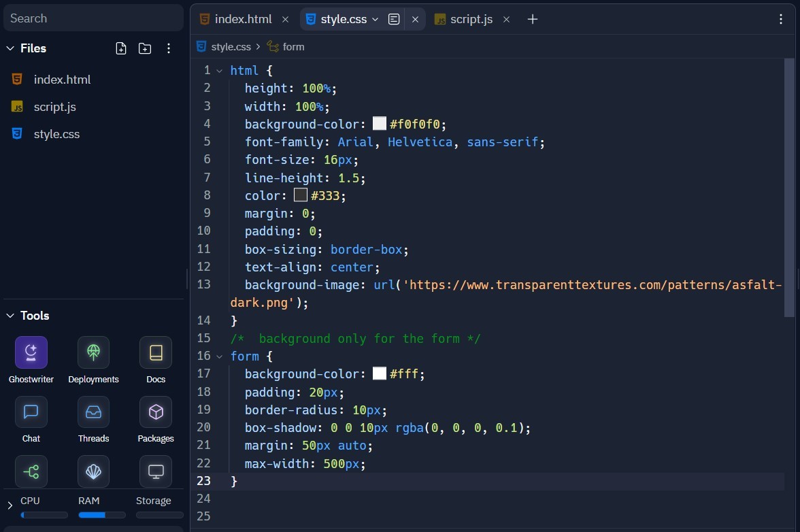
Task: Click the new folder icon
Action: [145, 48]
